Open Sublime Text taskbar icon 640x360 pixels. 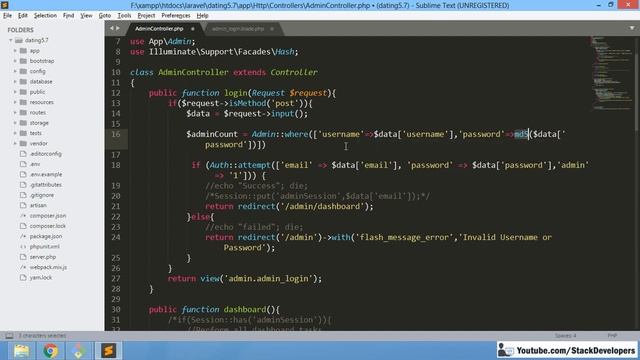pos(108,351)
